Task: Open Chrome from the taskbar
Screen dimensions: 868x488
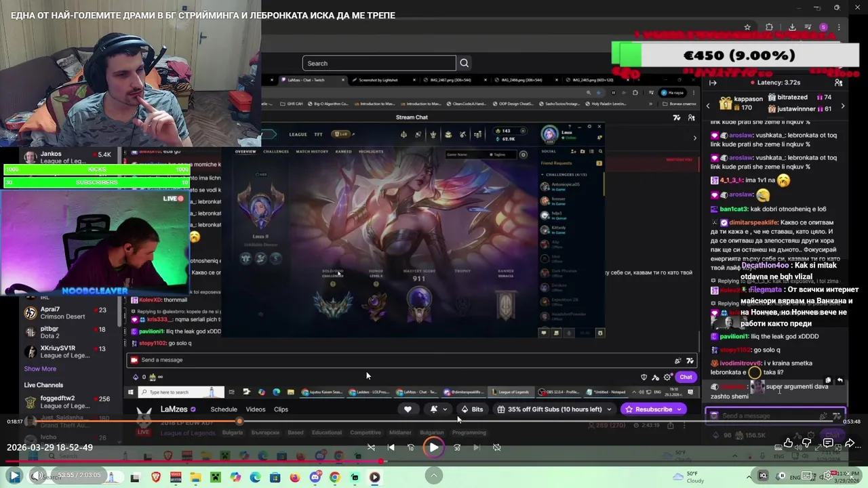Action: pyautogui.click(x=334, y=478)
